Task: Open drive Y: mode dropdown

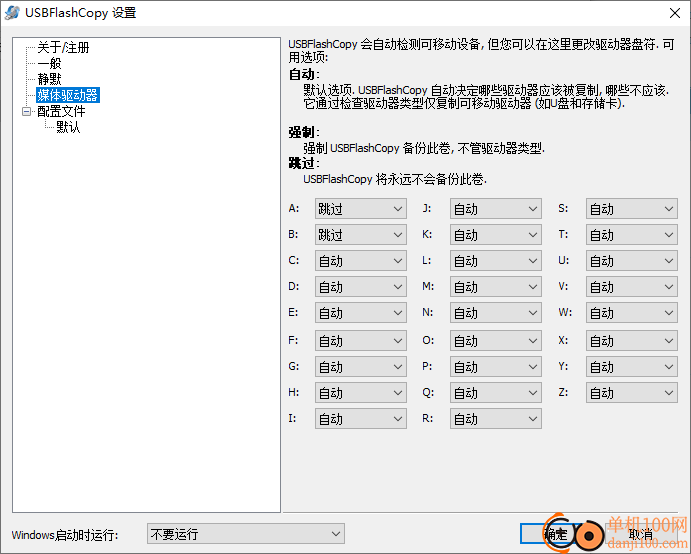Action: (632, 366)
